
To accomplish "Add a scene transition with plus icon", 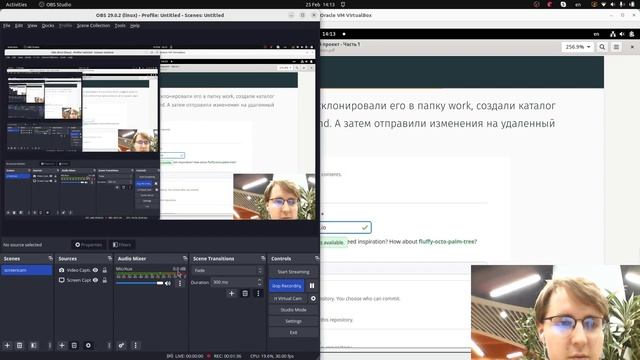I will [x=231, y=293].
